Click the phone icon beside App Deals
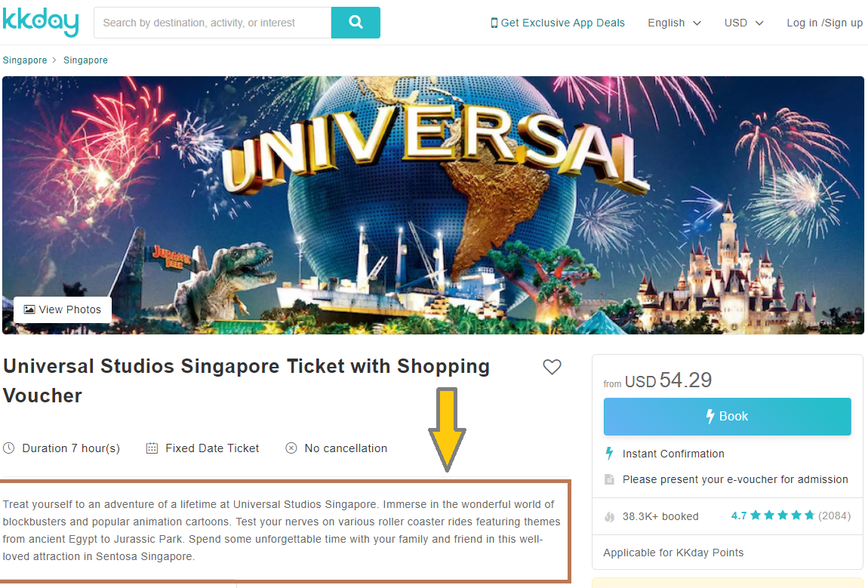The height and width of the screenshot is (588, 868). coord(494,23)
